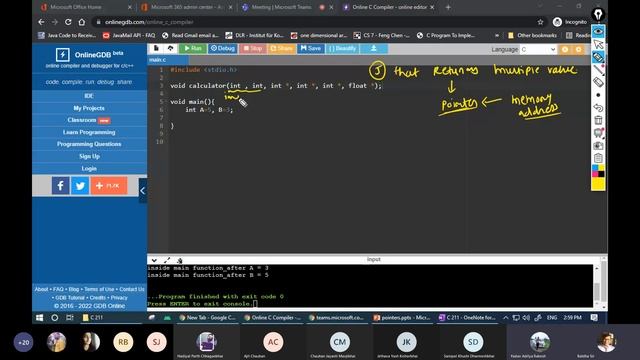Open a new browser tab

(x=448, y=7)
